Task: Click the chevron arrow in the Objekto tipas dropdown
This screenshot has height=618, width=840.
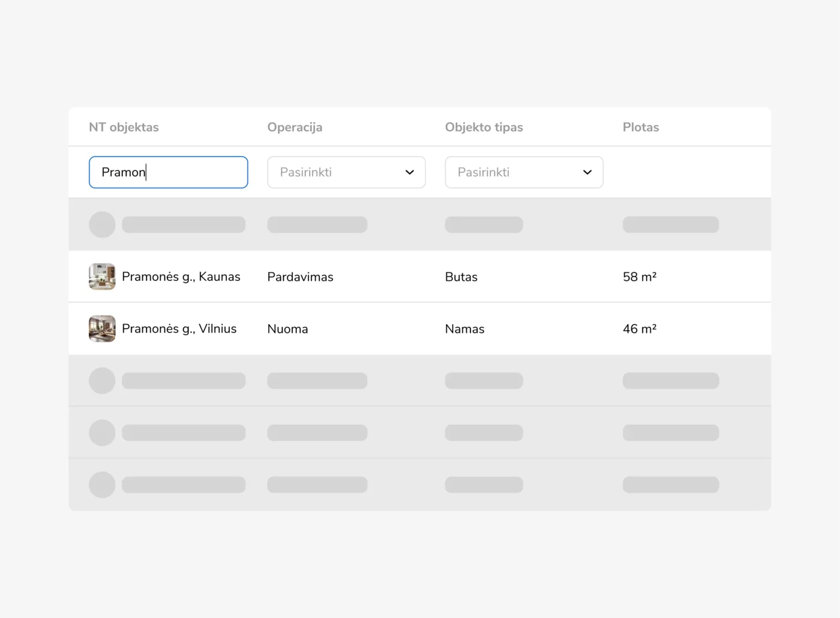Action: (587, 172)
